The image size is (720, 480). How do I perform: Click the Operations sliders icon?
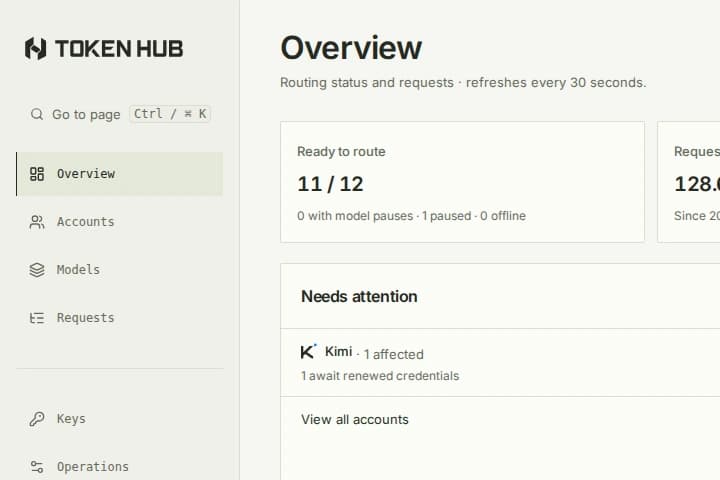37,467
